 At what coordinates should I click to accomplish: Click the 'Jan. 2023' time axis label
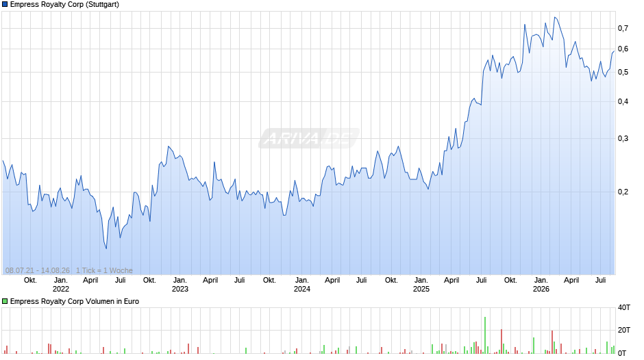point(180,285)
